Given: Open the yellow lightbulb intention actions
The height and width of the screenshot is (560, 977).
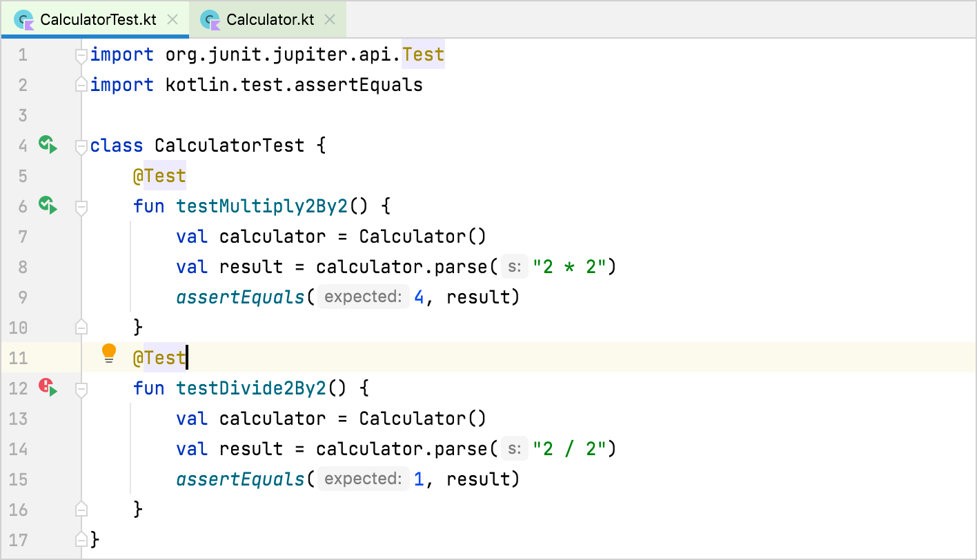Looking at the screenshot, I should [x=109, y=353].
